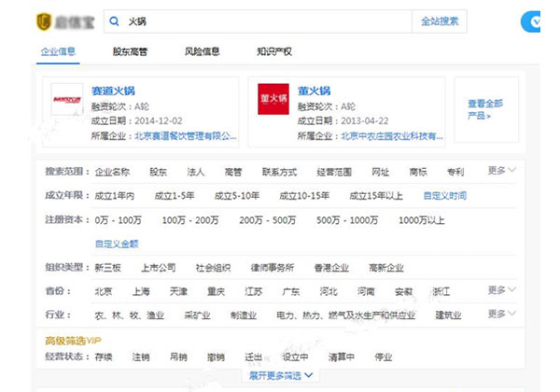560x392 pixels.
Task: Click 查看全部产品 link
Action: pyautogui.click(x=485, y=109)
